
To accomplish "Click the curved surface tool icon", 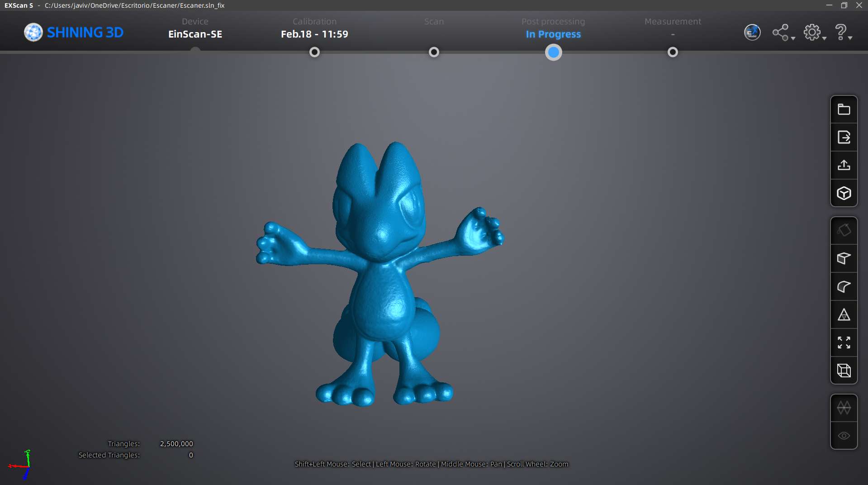I will [x=844, y=287].
